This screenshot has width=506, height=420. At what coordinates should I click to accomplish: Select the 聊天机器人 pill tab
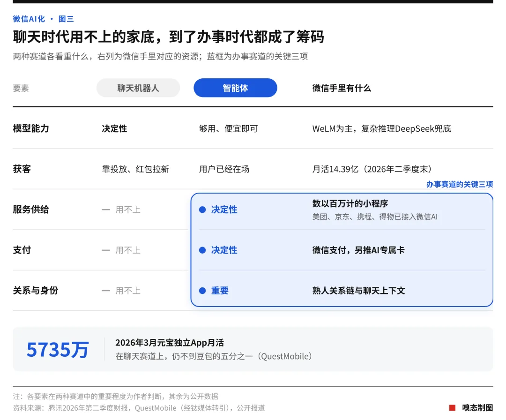coord(138,88)
